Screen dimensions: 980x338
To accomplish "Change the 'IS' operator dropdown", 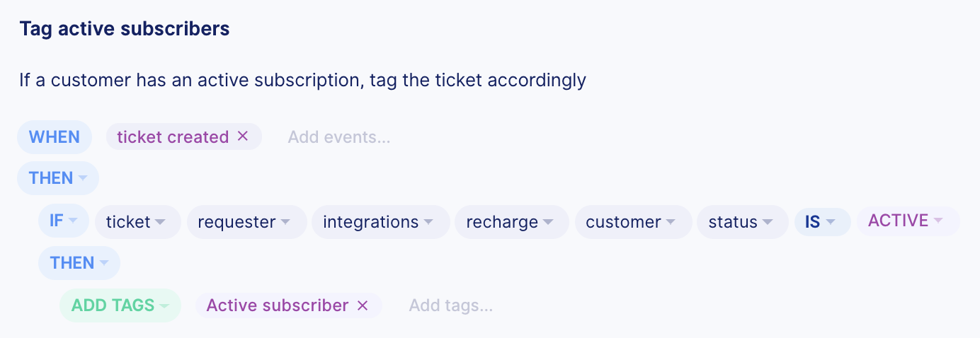I will [x=823, y=222].
